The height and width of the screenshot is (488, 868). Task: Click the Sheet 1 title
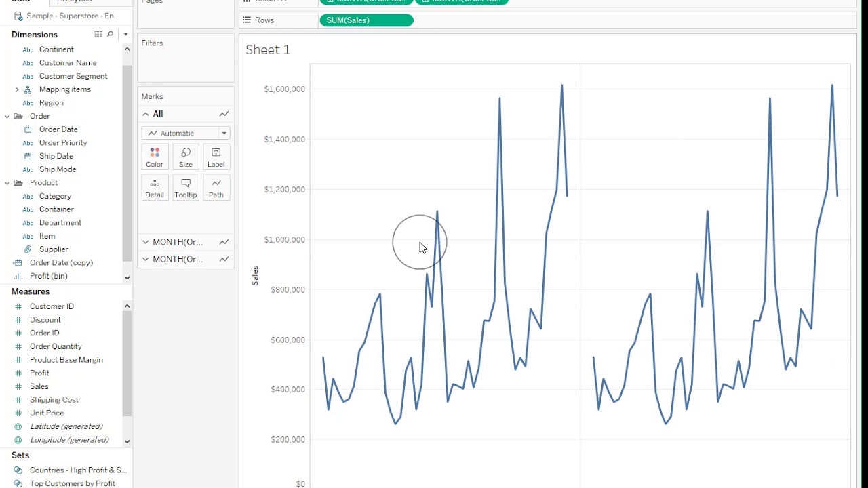click(x=268, y=49)
